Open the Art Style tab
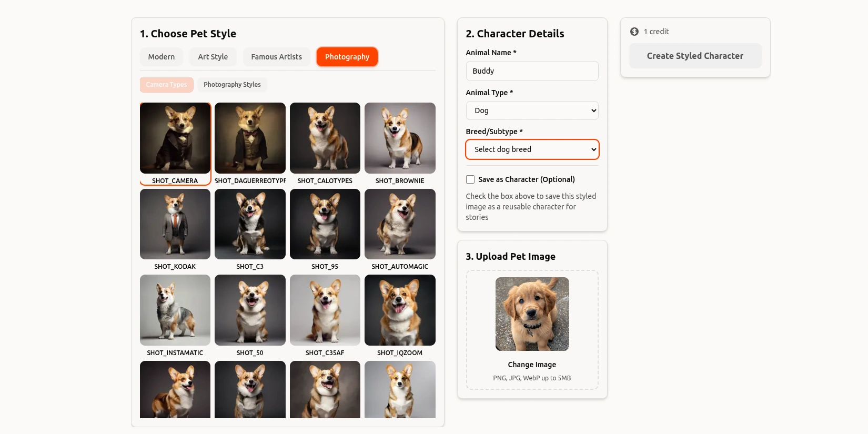This screenshot has width=868, height=434. click(x=213, y=57)
